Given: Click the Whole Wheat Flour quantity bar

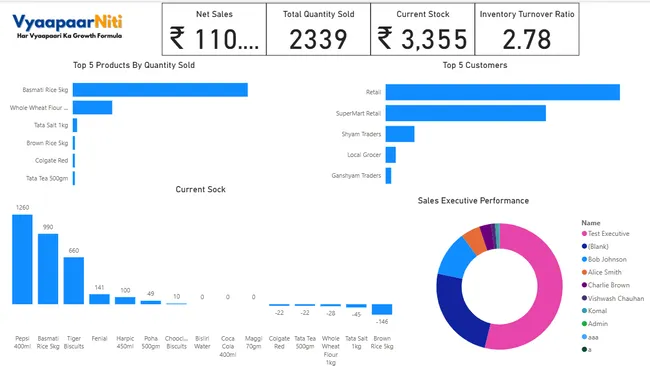Looking at the screenshot, I should click(92, 107).
